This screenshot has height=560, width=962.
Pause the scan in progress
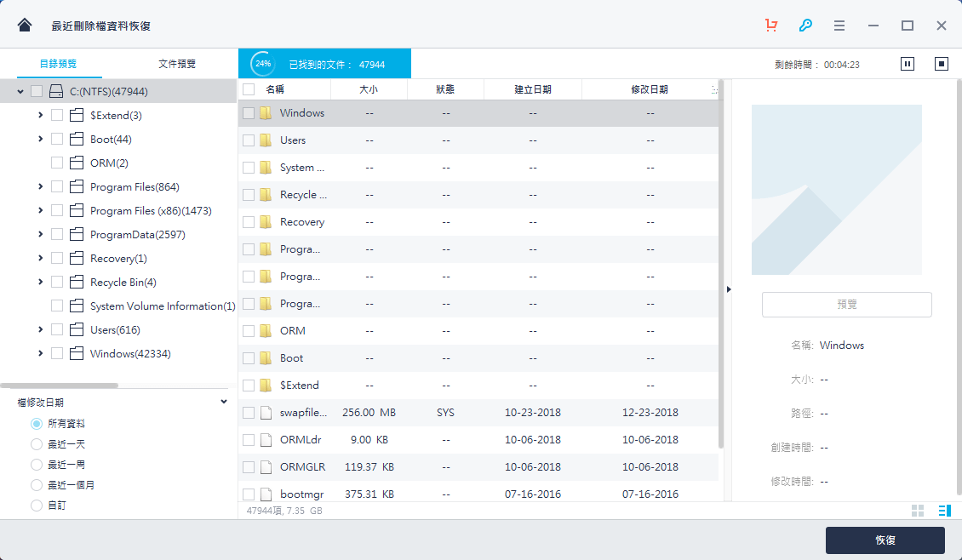pyautogui.click(x=908, y=64)
